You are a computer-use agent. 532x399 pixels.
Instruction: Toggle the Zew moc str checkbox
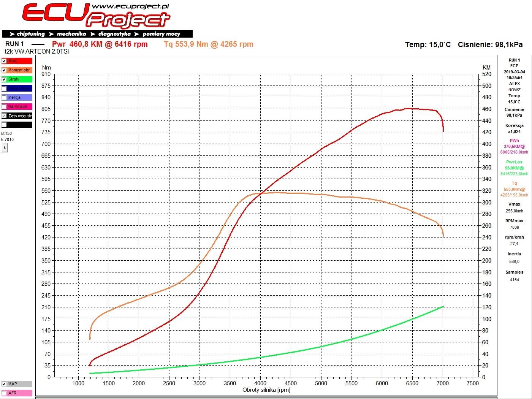(4, 116)
